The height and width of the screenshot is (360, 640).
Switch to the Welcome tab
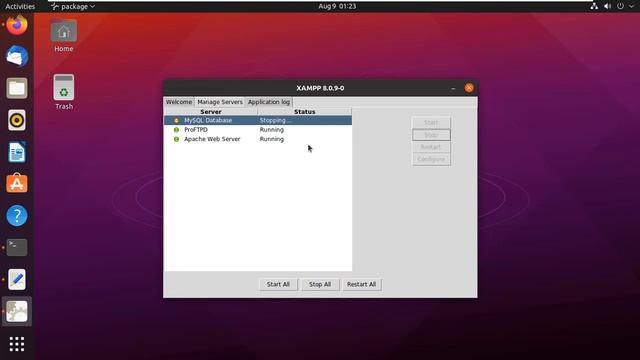tap(179, 102)
